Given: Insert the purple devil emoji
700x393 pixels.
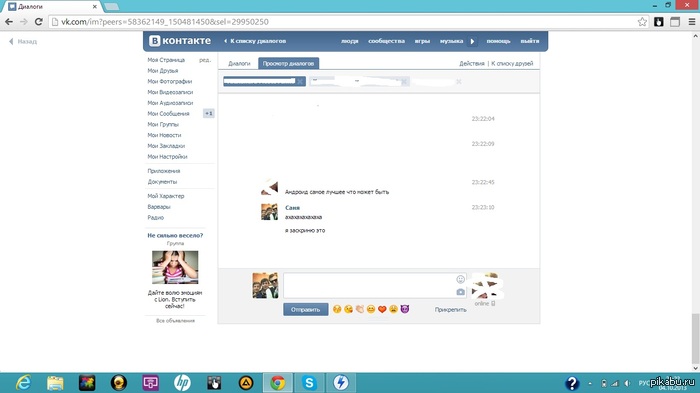Looking at the screenshot, I should pos(404,309).
